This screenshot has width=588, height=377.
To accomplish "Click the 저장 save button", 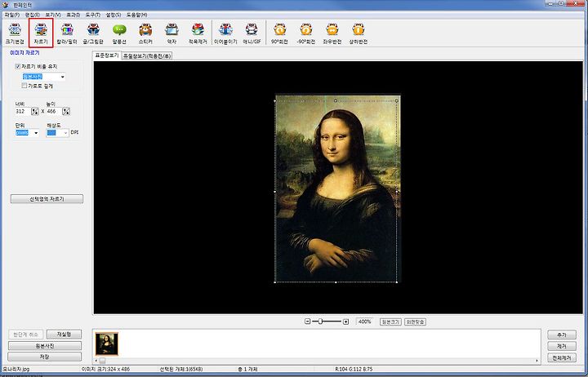I will 45,357.
